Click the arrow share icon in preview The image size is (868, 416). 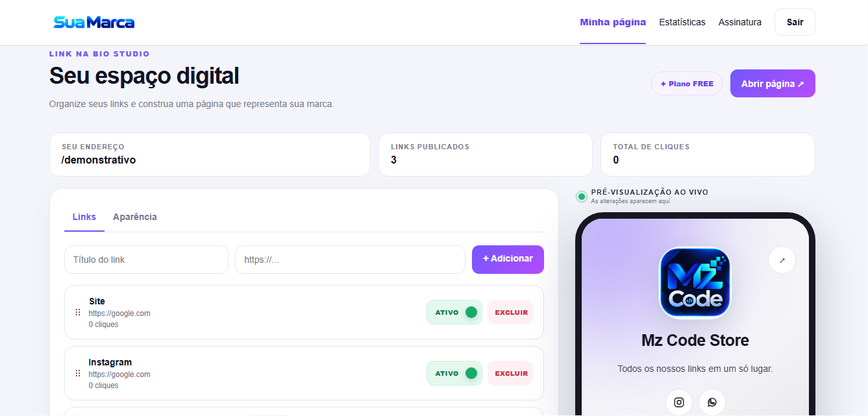(782, 260)
